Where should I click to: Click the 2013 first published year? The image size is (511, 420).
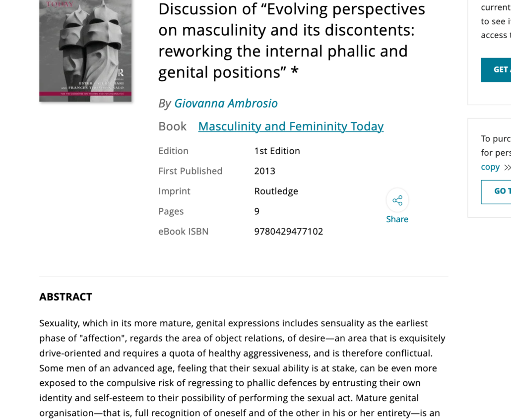[x=264, y=171]
